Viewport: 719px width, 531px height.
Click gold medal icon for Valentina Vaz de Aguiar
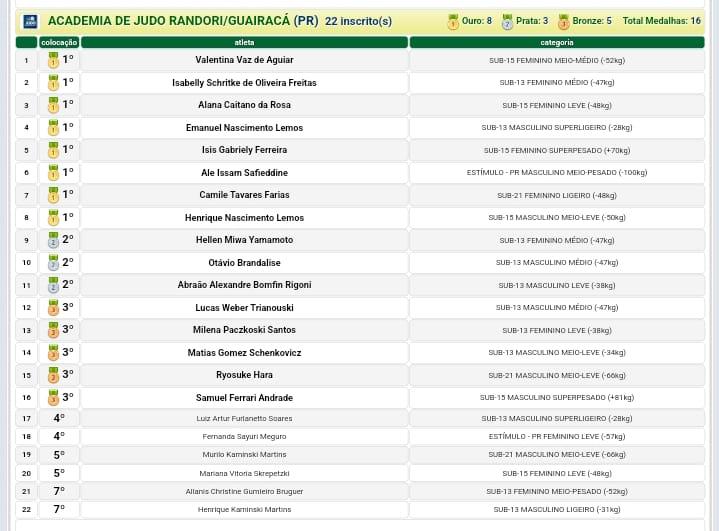(54, 60)
